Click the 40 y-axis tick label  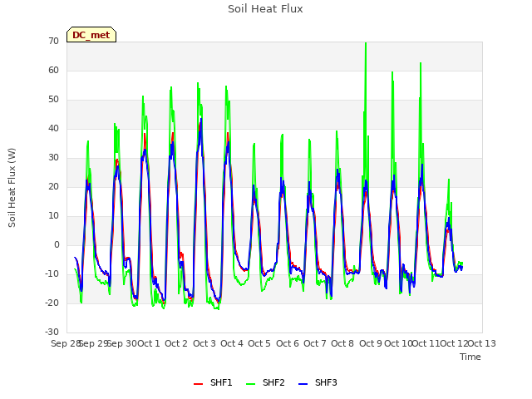click(53, 129)
